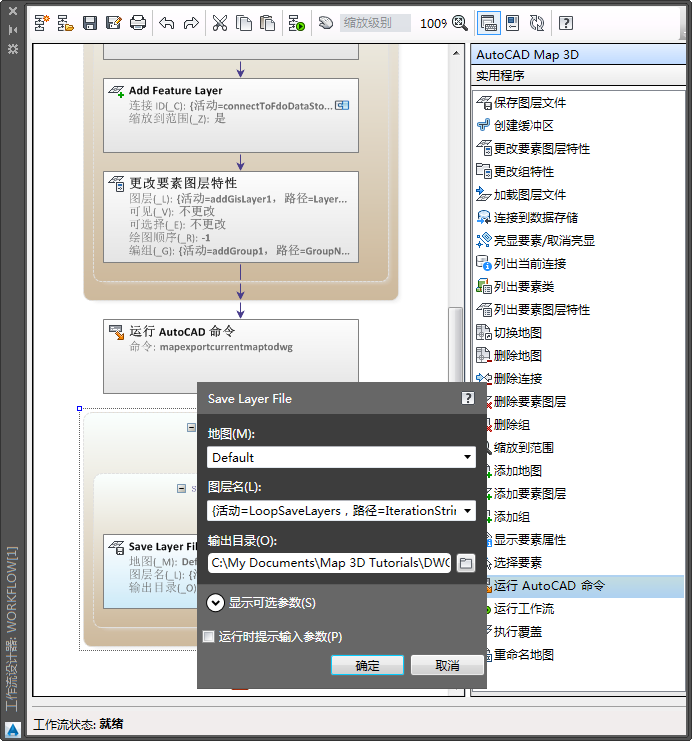Select the 加载图层文件 activity
Viewport: 692px width, 741px height.
(530, 195)
